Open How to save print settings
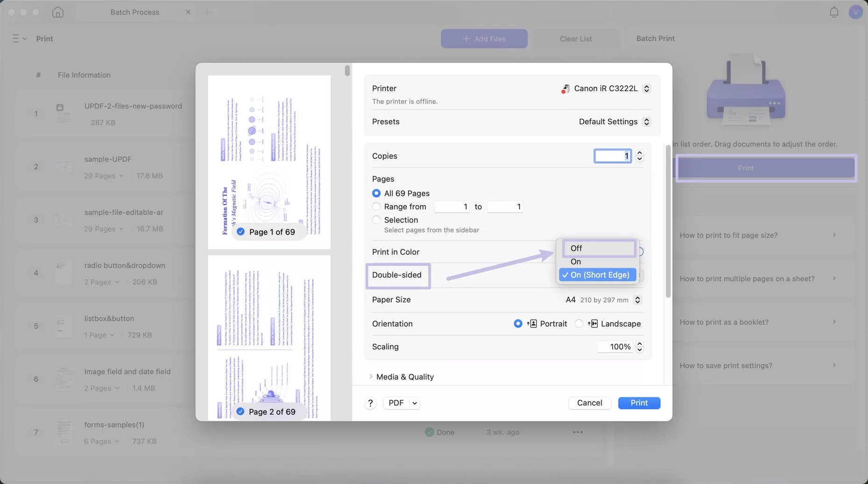 758,366
